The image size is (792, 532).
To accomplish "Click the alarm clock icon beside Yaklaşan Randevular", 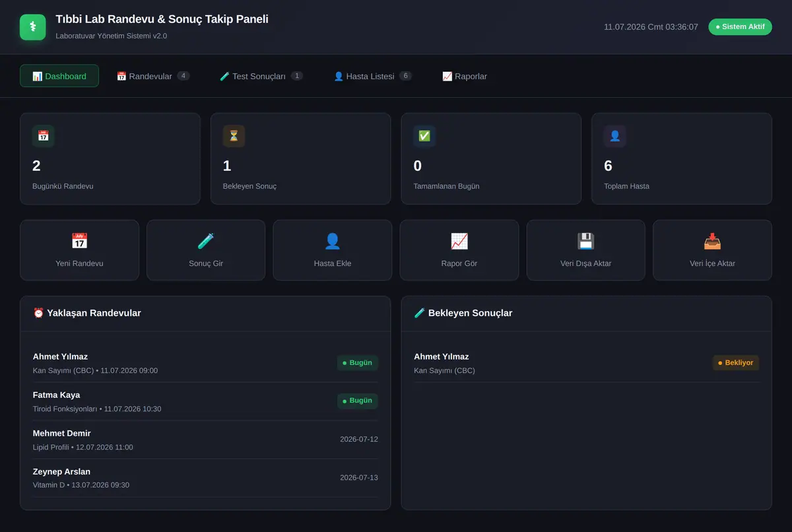I will [x=38, y=313].
